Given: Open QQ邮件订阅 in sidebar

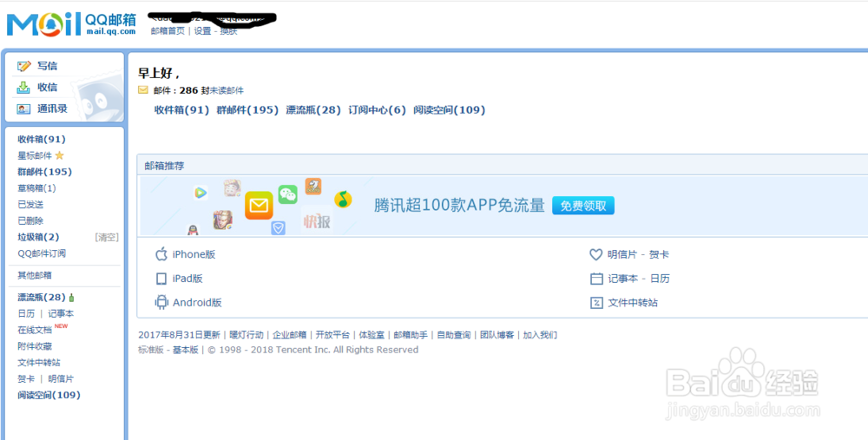Looking at the screenshot, I should [x=42, y=253].
